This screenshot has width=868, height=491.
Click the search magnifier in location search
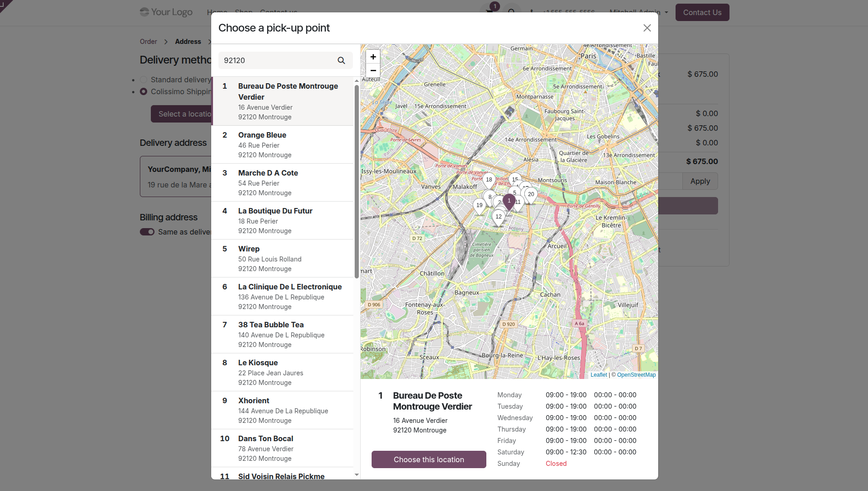341,60
